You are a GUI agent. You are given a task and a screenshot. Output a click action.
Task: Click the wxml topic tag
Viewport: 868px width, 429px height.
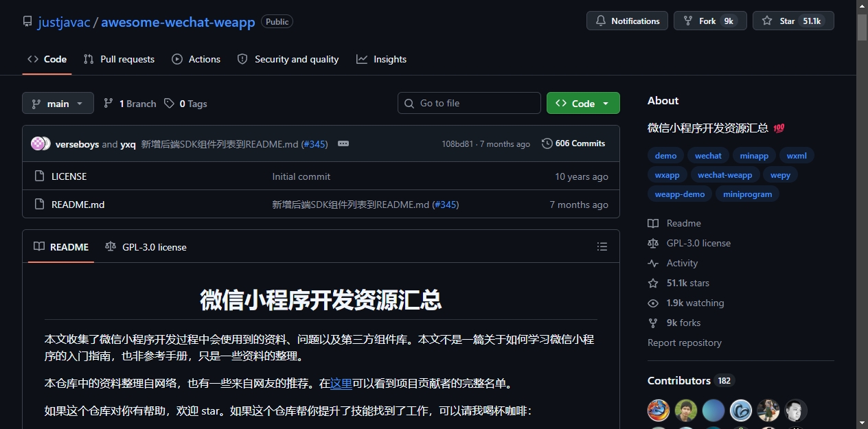pos(797,156)
